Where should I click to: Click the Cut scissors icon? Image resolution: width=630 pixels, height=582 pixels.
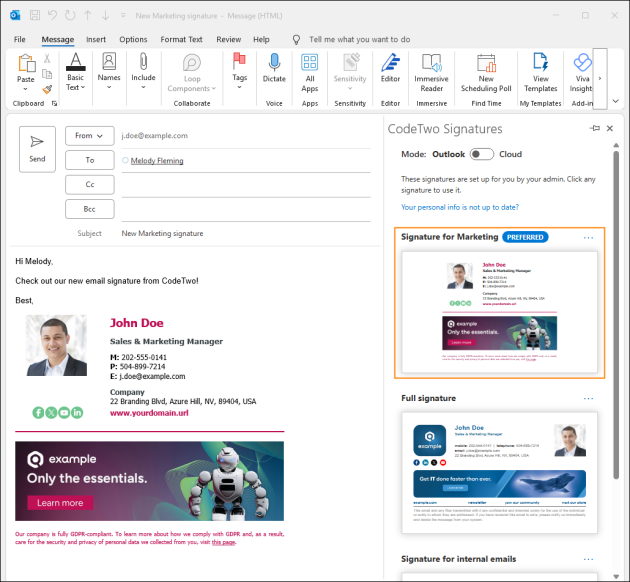point(47,59)
